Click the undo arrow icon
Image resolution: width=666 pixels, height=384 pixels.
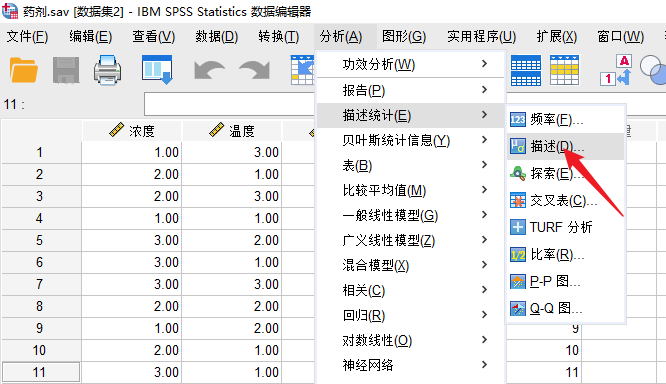point(209,70)
